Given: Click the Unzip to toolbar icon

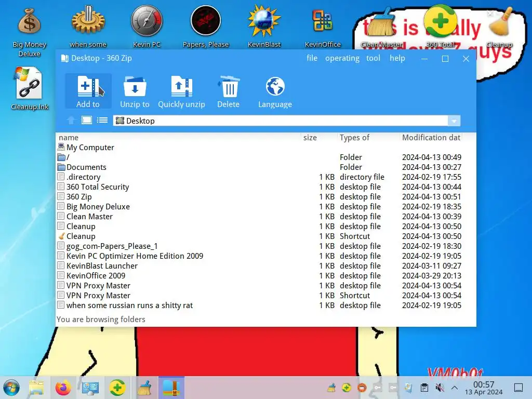Looking at the screenshot, I should [135, 91].
